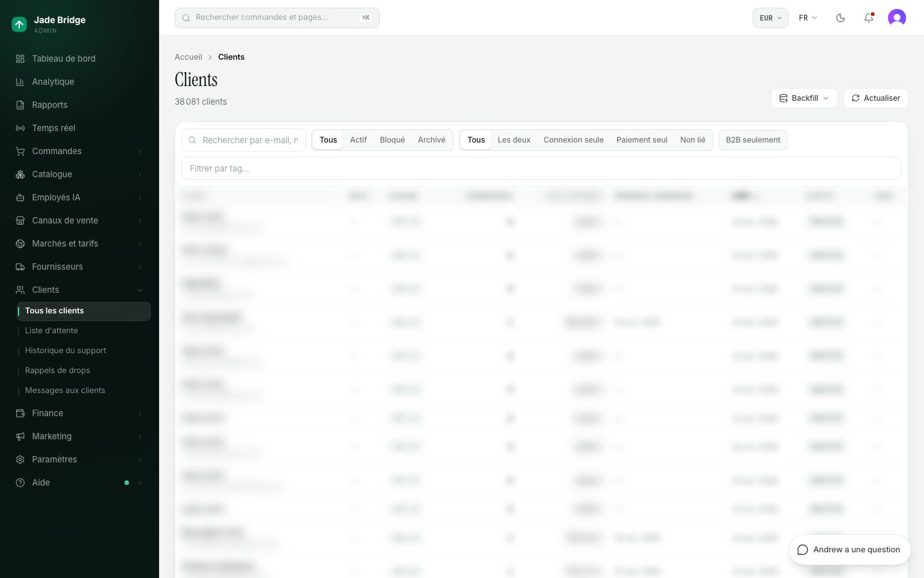
Task: Select the Archivé status filter
Action: pyautogui.click(x=431, y=140)
